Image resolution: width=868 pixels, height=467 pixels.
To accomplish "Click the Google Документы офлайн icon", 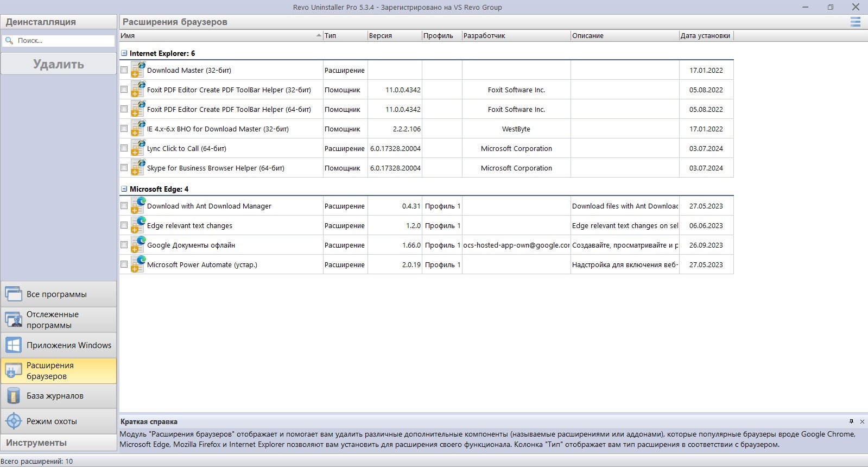I will coord(138,245).
